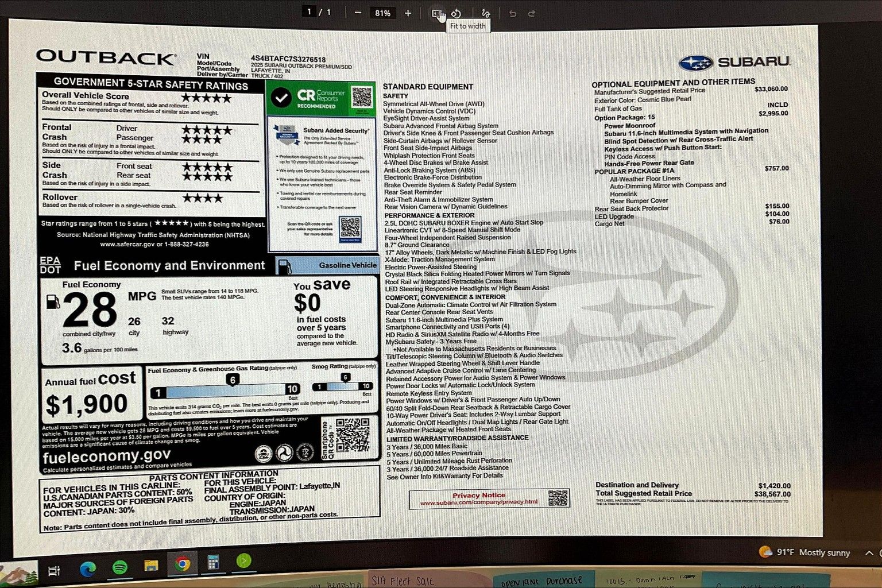Viewport: 882px width, 588px height.
Task: Click the POPULAR PACKAGE #1A line
Action: click(691, 170)
